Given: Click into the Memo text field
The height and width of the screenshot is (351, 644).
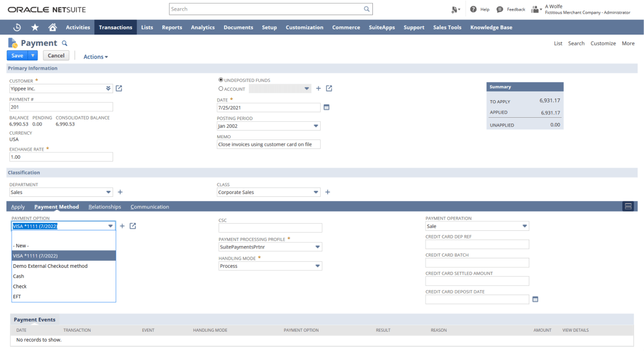Looking at the screenshot, I should 269,144.
